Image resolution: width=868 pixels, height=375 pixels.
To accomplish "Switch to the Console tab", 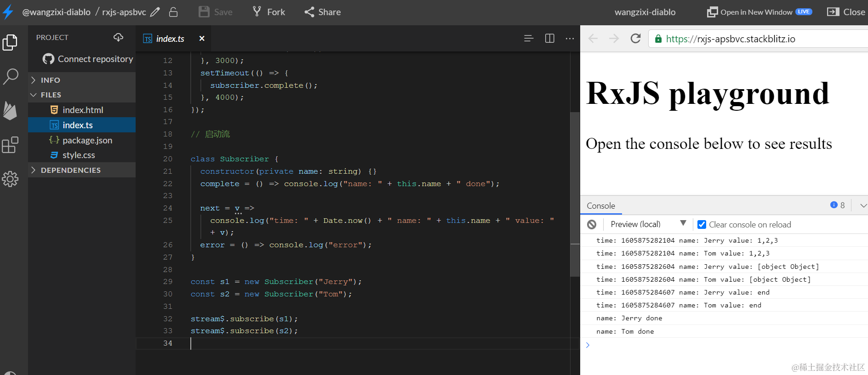I will (601, 206).
